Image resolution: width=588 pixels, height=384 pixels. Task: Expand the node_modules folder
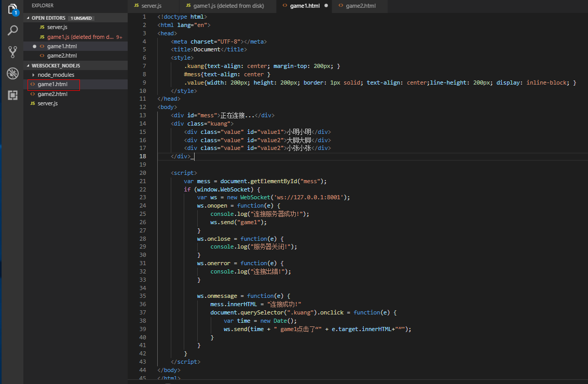[x=56, y=75]
